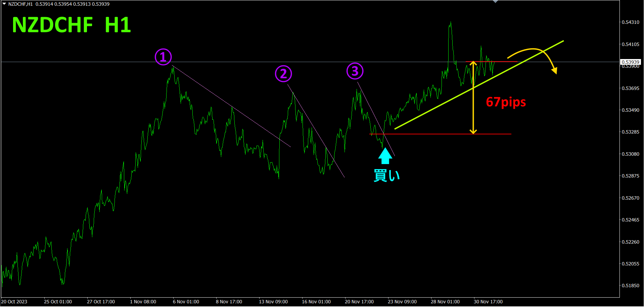The image size is (644, 307).
Task: Click the 0.52055 price axis label
Action: coord(631,264)
